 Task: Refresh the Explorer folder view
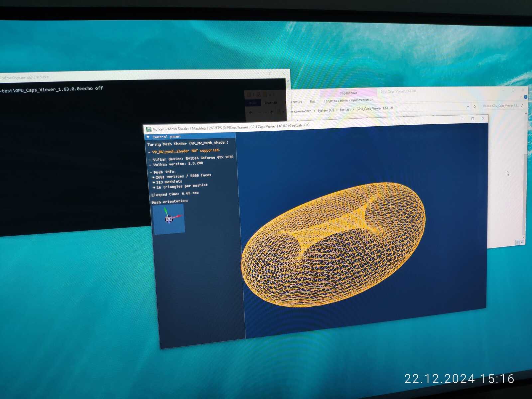[475, 106]
